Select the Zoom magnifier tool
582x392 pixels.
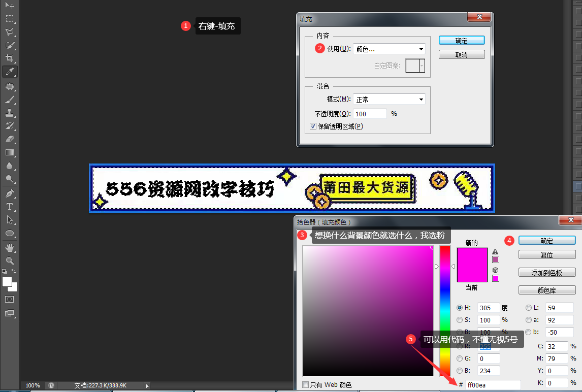point(10,261)
